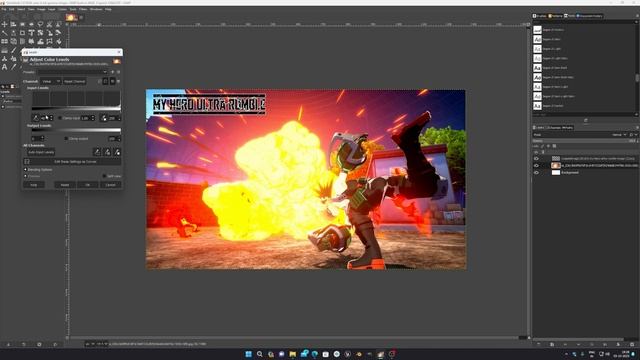Confirm Levels dialog with OK

(x=87, y=185)
